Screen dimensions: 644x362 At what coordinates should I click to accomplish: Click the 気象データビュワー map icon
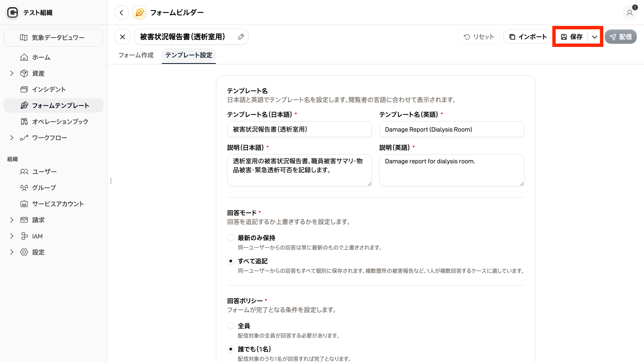click(24, 38)
